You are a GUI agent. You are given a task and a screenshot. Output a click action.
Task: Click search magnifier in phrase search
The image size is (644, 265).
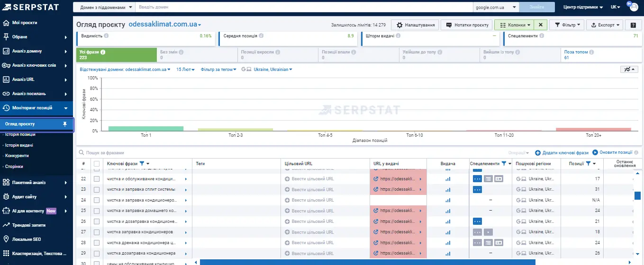click(x=82, y=153)
